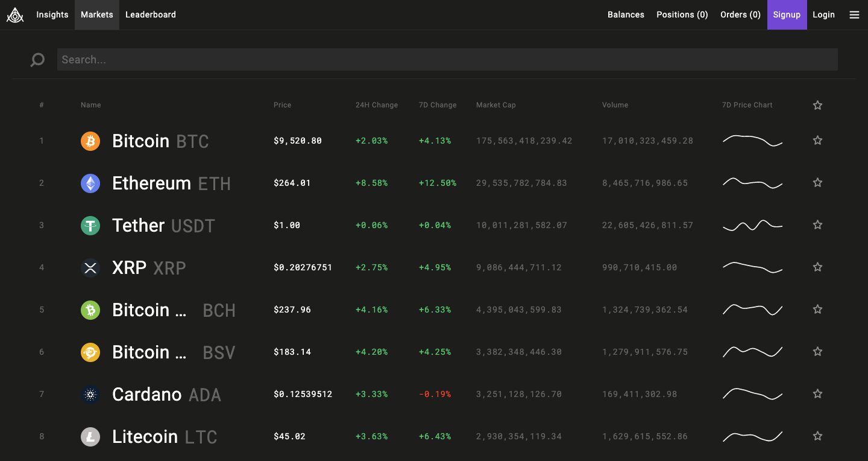868x461 pixels.
Task: Click the search magnifier icon
Action: (x=37, y=60)
